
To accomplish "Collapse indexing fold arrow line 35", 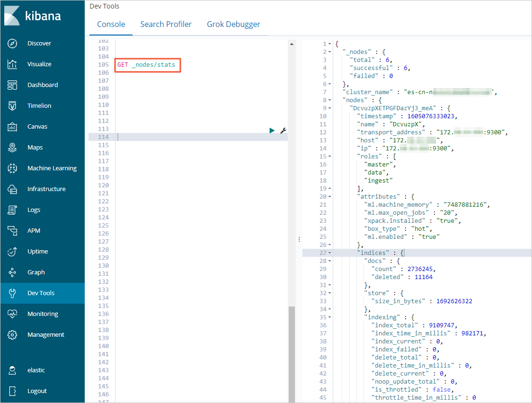I will (x=329, y=317).
